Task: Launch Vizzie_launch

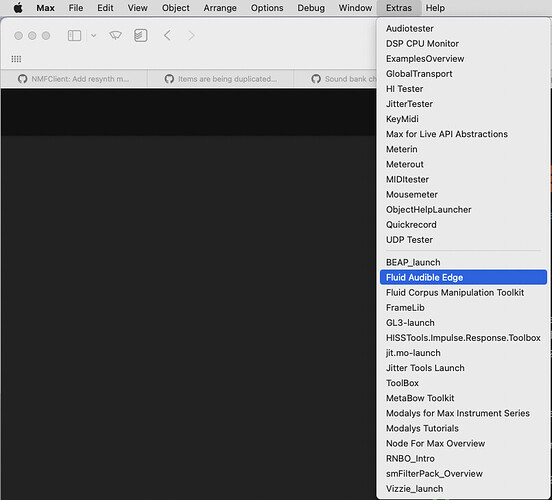Action: tap(463, 489)
